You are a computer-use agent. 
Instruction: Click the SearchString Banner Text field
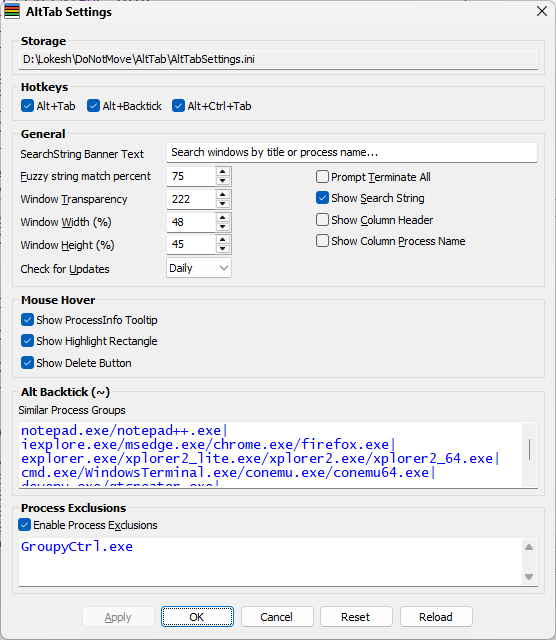(x=352, y=153)
